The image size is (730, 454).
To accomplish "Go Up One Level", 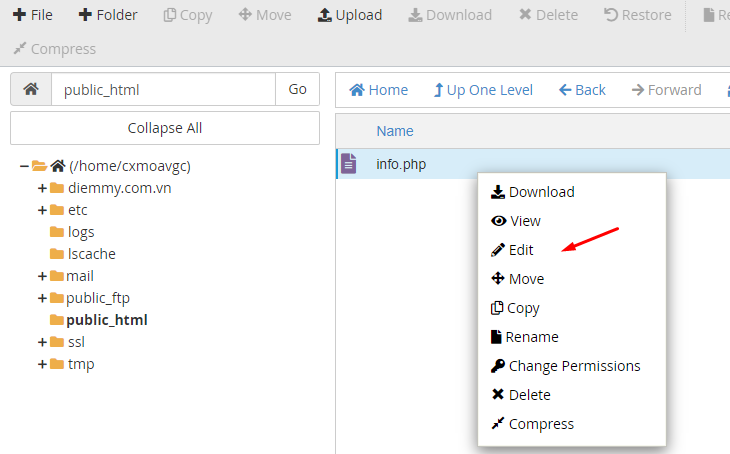I will point(483,90).
